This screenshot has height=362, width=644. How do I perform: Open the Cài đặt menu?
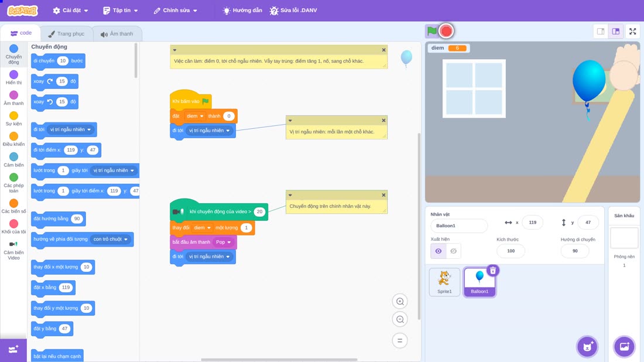[x=71, y=11]
